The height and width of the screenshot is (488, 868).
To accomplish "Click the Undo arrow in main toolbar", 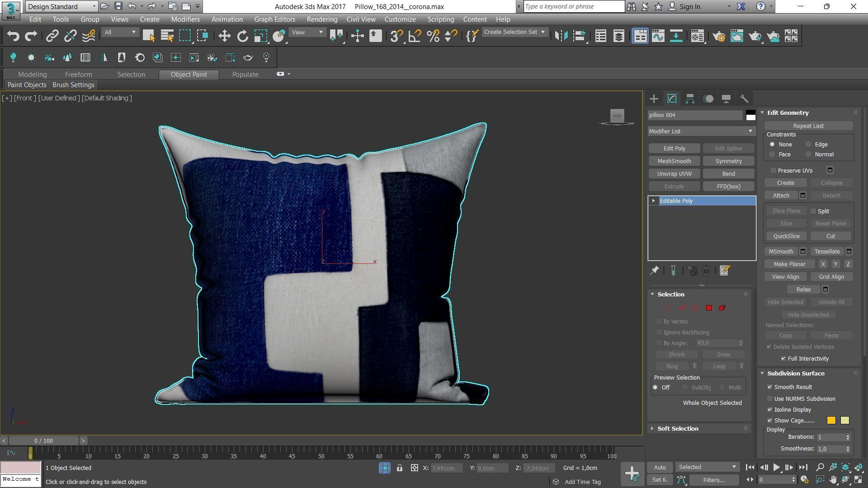I will 13,36.
